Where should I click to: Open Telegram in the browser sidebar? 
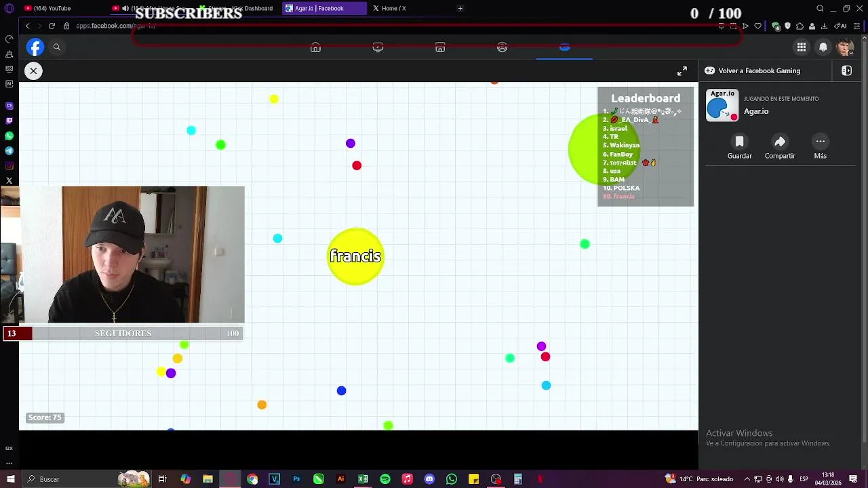tap(9, 150)
